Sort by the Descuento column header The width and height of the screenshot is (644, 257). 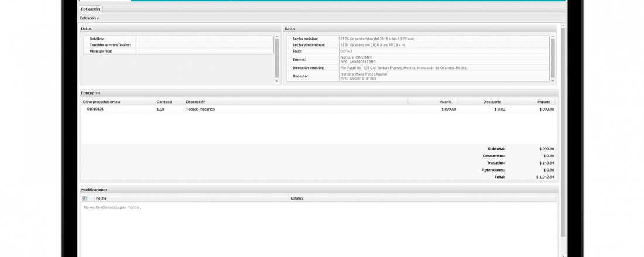point(481,102)
